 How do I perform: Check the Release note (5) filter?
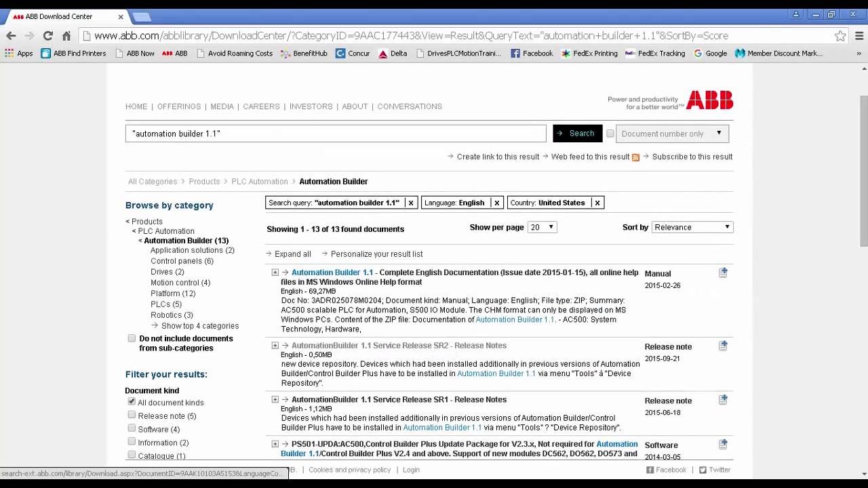pos(132,415)
